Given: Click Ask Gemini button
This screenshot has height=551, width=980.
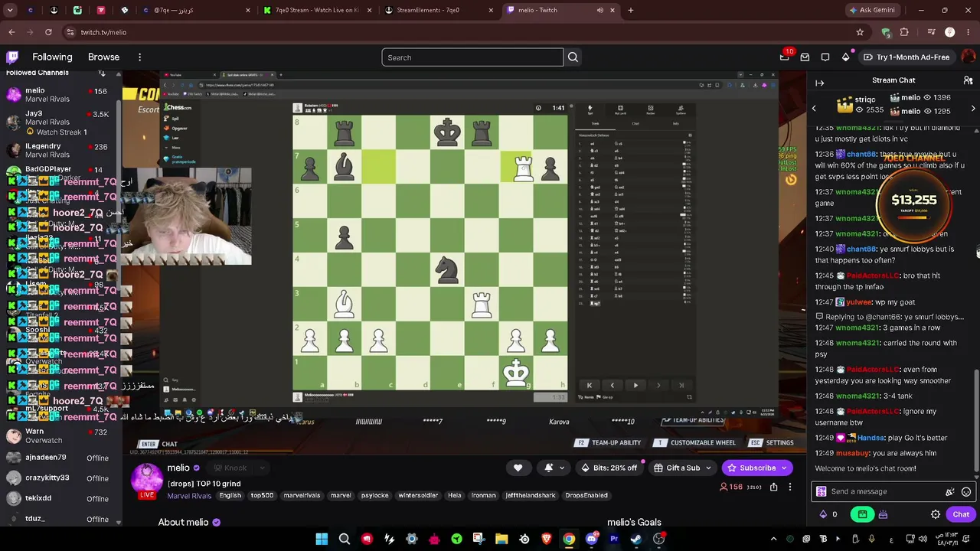Looking at the screenshot, I should point(871,10).
